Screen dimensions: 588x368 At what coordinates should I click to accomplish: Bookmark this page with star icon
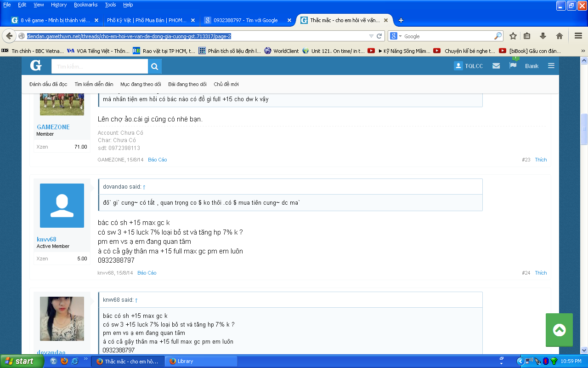tap(513, 36)
